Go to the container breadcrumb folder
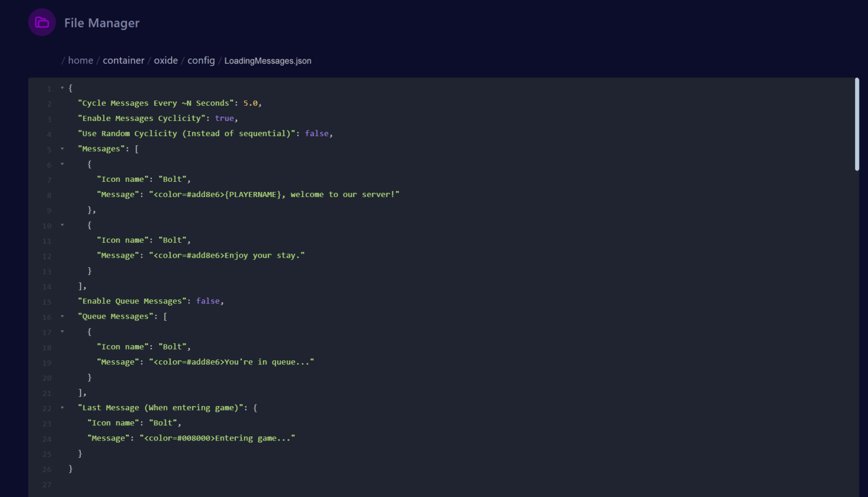Screen dimensions: 868x497 click(124, 60)
